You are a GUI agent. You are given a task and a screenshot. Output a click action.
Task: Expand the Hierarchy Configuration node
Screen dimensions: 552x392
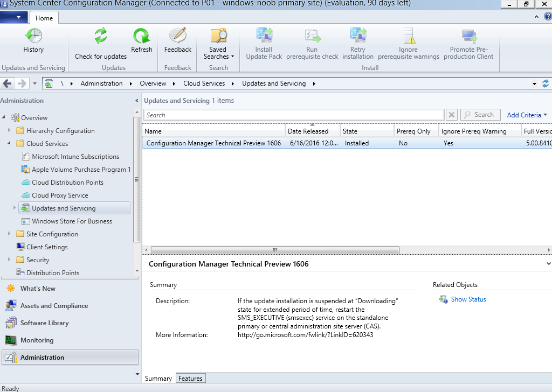coord(9,130)
